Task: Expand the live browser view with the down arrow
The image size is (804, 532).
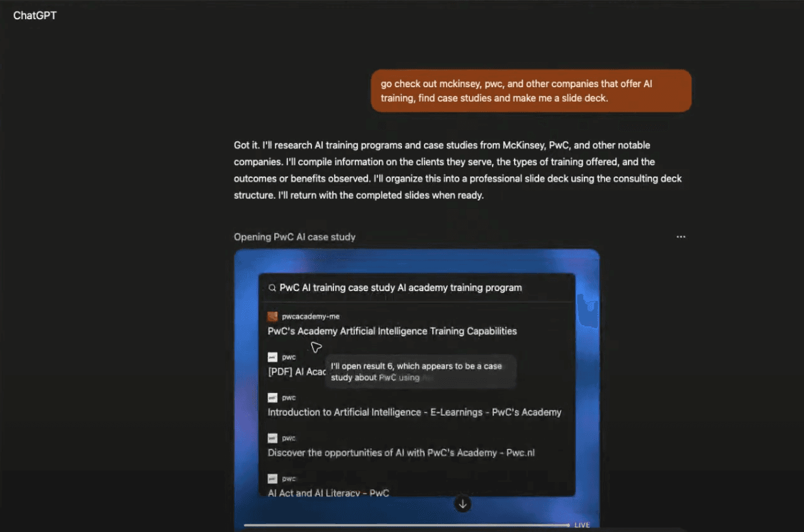Action: pos(462,504)
